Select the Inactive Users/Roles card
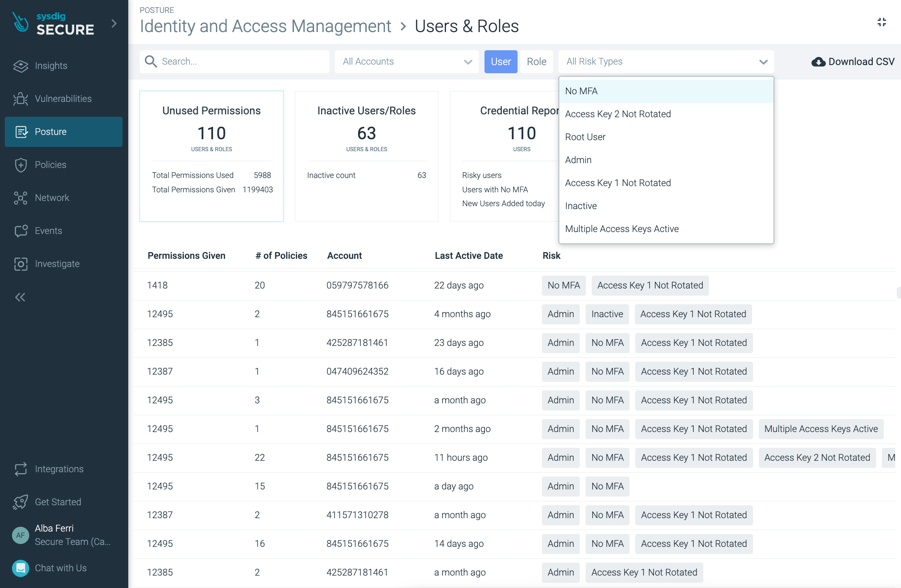 pos(367,156)
